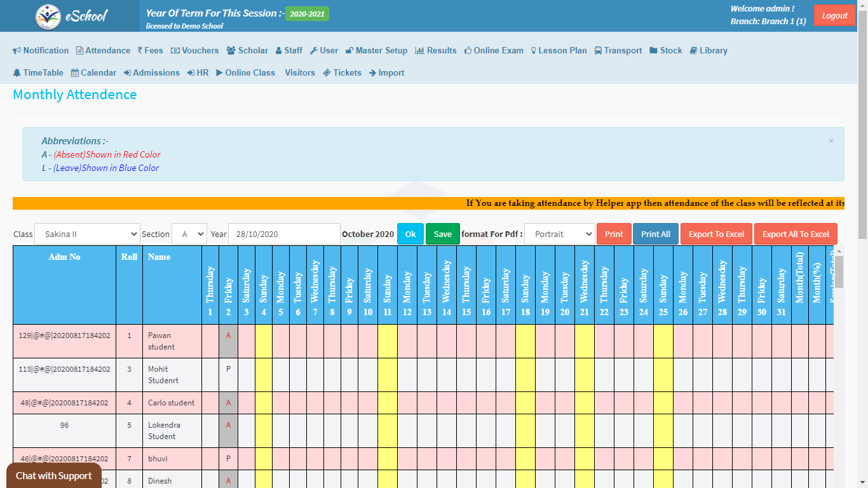Click the TimeTable bell icon
This screenshot has width=868, height=488.
[17, 73]
